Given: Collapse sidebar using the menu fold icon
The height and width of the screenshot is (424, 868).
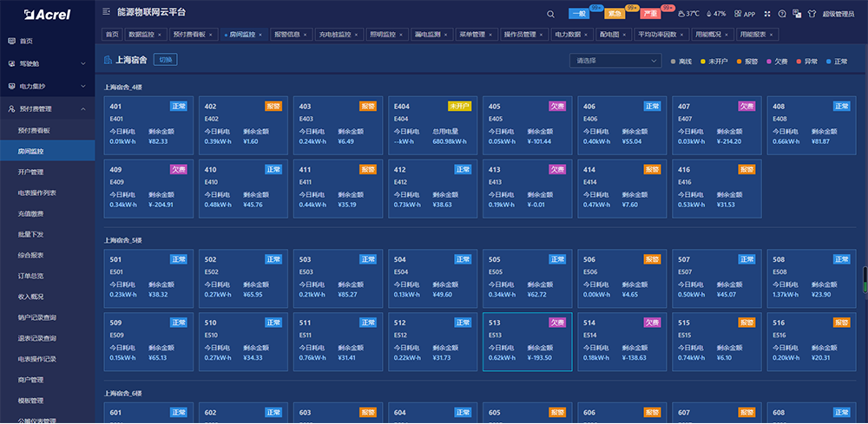Looking at the screenshot, I should click(x=106, y=13).
